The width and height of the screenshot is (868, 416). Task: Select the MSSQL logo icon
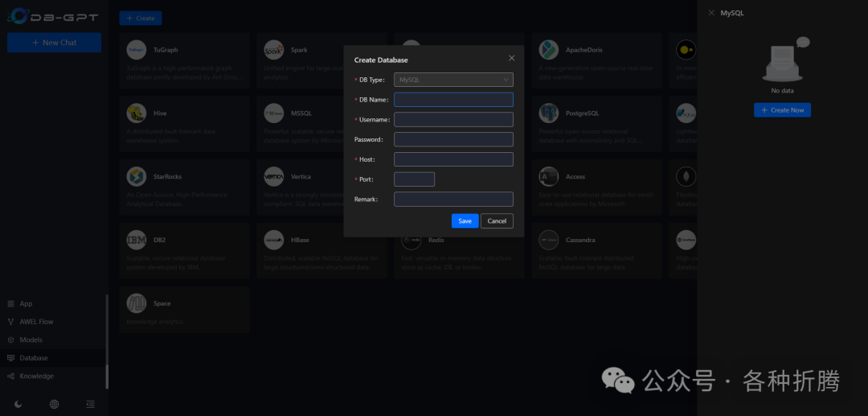[274, 113]
